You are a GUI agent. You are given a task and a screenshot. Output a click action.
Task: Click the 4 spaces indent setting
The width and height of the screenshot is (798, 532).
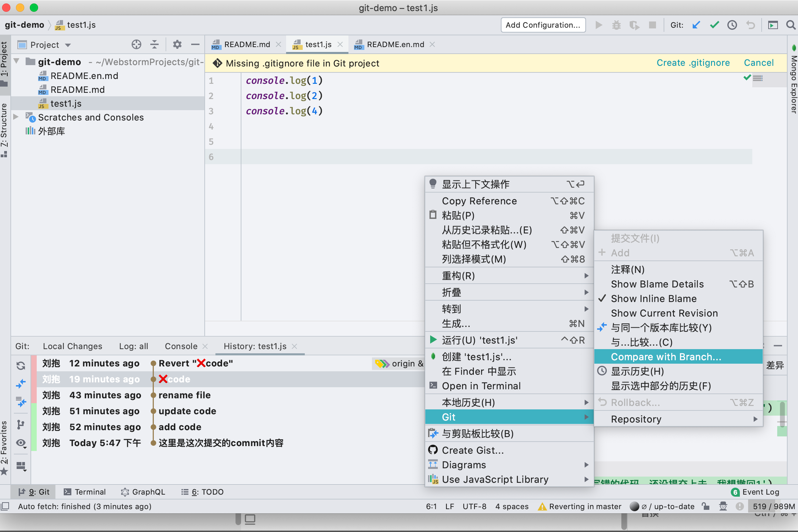tap(512, 506)
